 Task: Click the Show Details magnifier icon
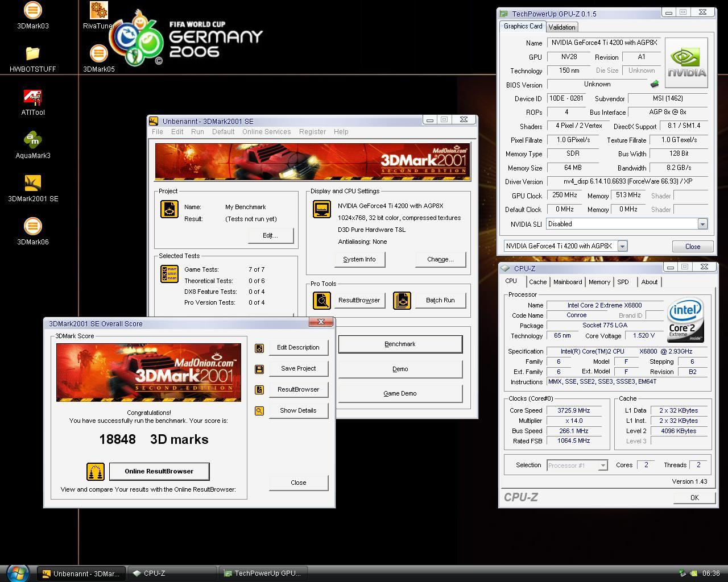tap(259, 411)
